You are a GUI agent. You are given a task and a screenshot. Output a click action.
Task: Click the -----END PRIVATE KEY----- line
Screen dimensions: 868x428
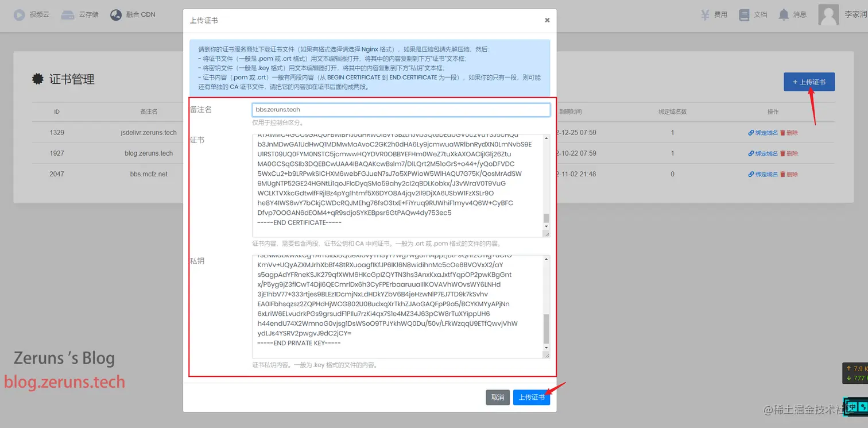coord(299,344)
